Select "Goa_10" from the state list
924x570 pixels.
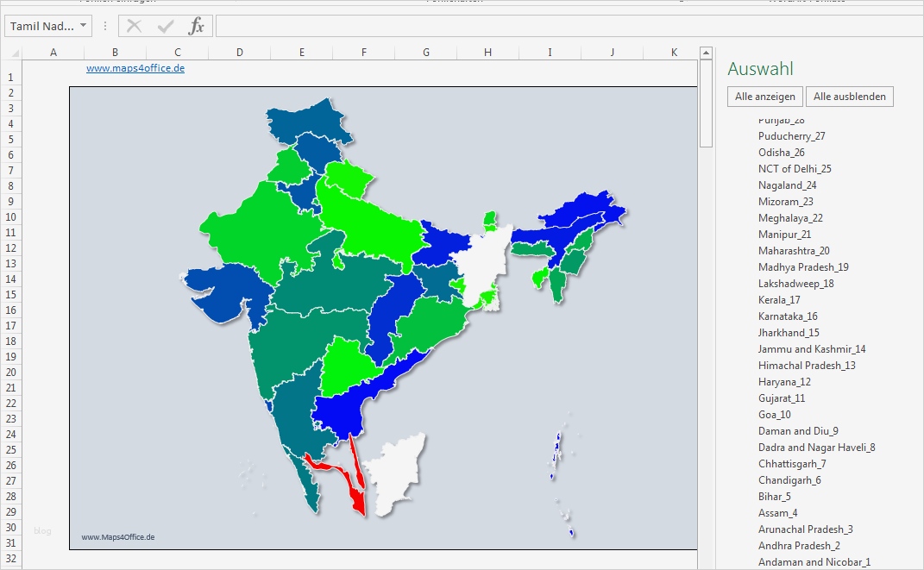(x=775, y=414)
